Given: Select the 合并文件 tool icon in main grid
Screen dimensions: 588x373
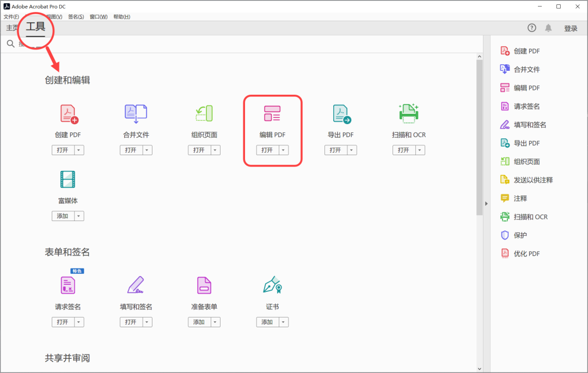Looking at the screenshot, I should [136, 114].
